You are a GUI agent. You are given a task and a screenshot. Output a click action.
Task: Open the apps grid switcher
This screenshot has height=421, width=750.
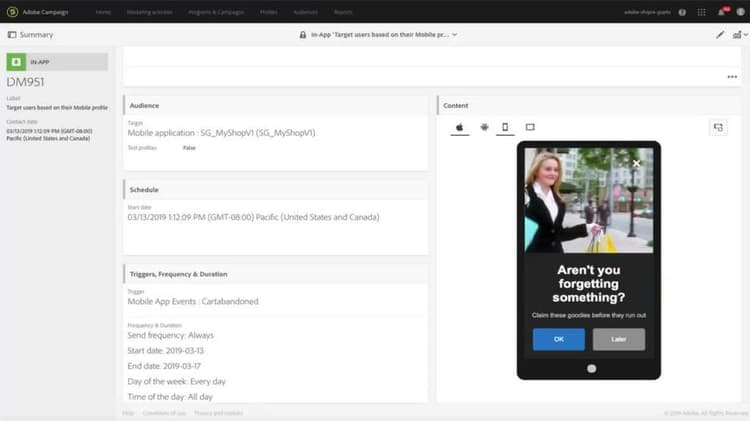tap(701, 12)
